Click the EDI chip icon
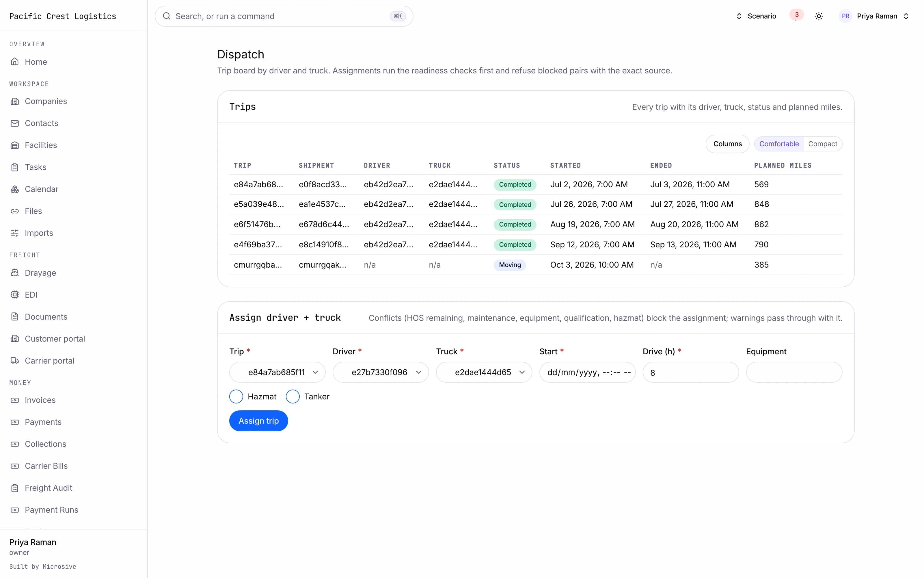This screenshot has width=924, height=578. 14,295
